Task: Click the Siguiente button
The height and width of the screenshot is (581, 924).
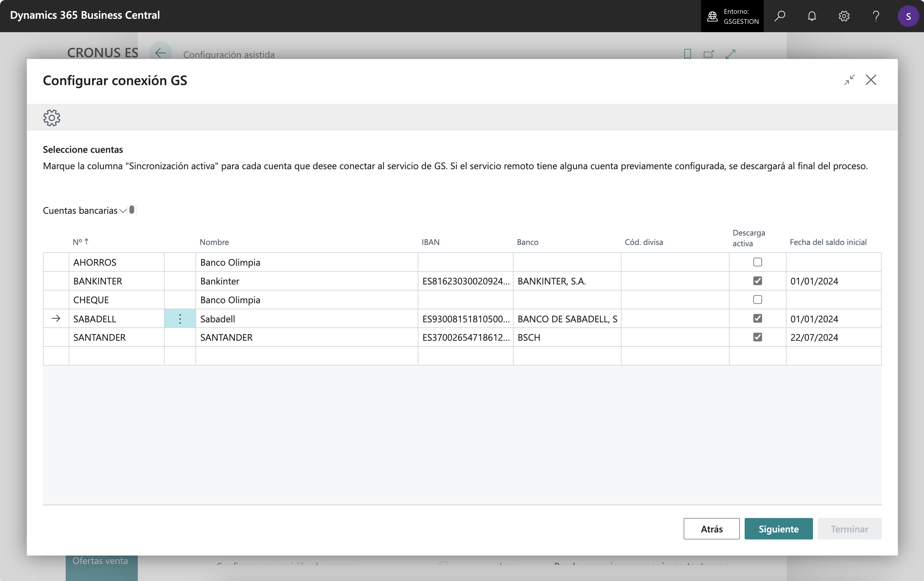Action: [778, 529]
